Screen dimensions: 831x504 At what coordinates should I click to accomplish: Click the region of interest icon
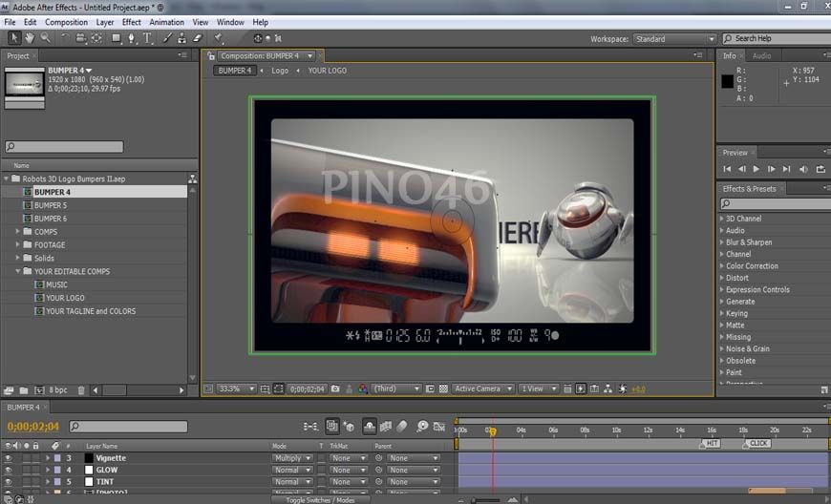tap(430, 389)
